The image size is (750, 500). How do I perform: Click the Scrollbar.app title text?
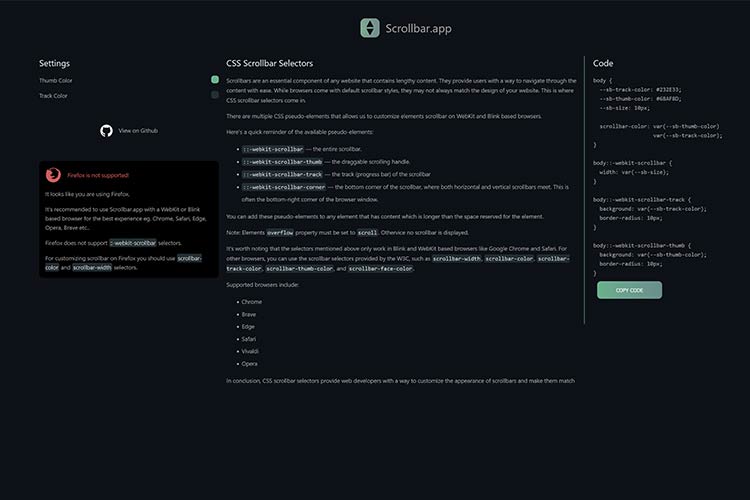click(x=418, y=29)
